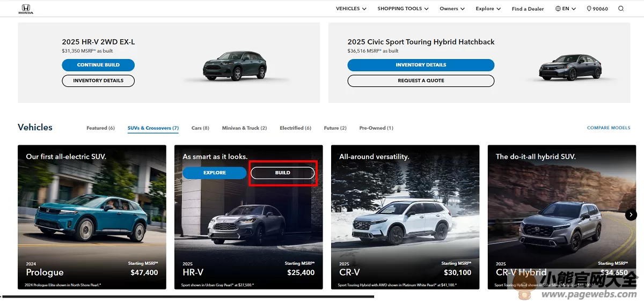Click 2025 Civic Sport Touring Hybrid Hatchback title
Image resolution: width=644 pixels, height=304 pixels.
click(421, 42)
